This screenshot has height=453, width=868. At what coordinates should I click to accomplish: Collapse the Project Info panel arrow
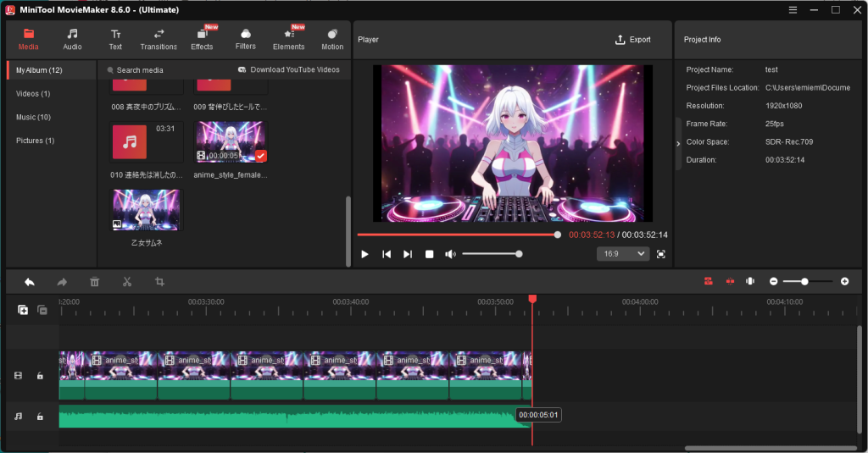678,144
